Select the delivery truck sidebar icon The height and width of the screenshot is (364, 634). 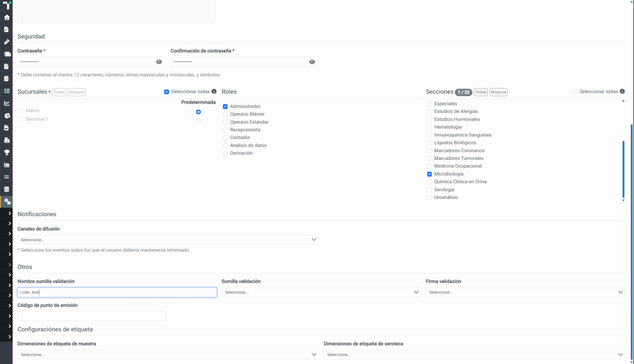tap(7, 54)
